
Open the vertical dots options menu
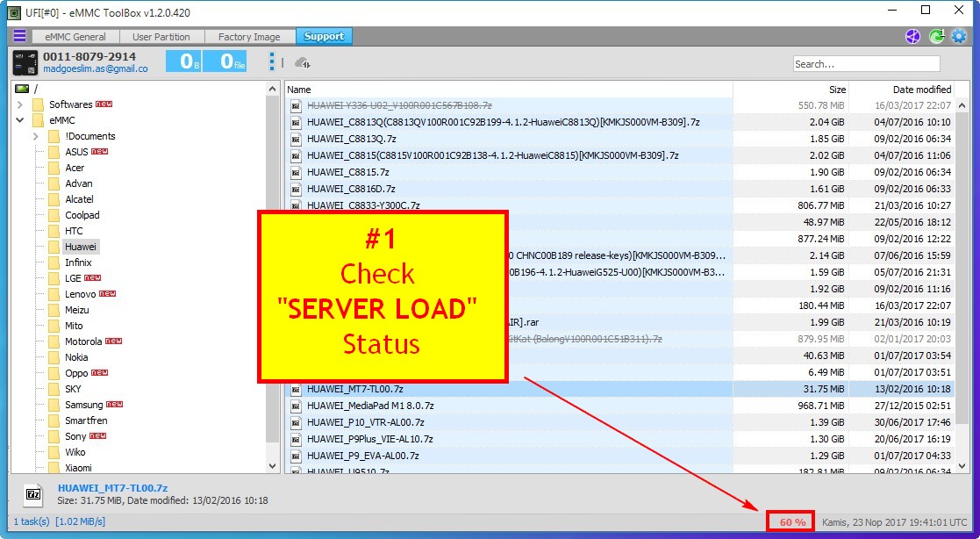point(272,62)
